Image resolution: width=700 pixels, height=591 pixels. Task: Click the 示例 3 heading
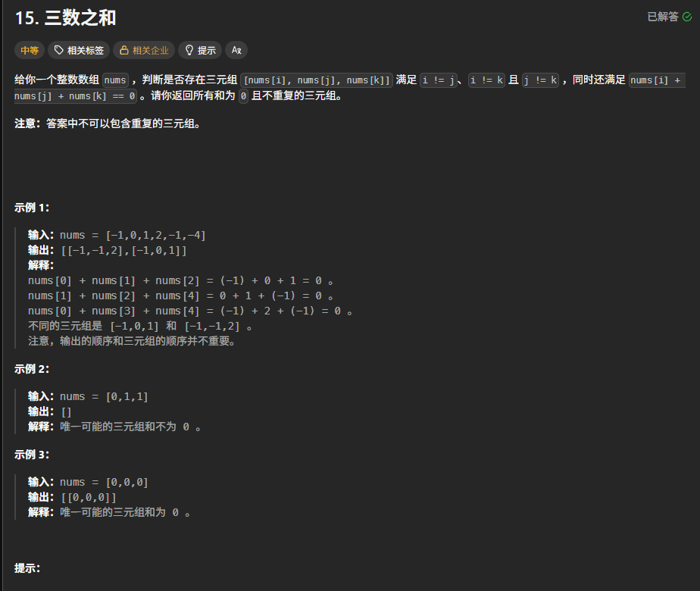tap(32, 455)
